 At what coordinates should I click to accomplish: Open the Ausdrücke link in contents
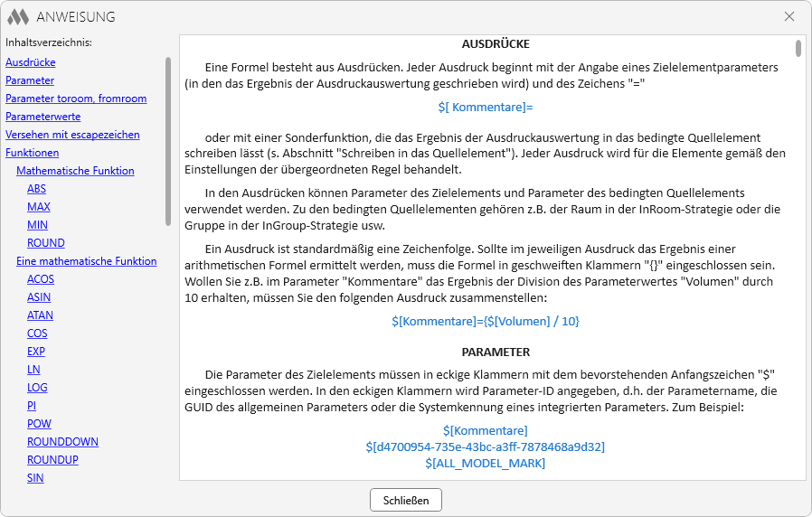31,62
